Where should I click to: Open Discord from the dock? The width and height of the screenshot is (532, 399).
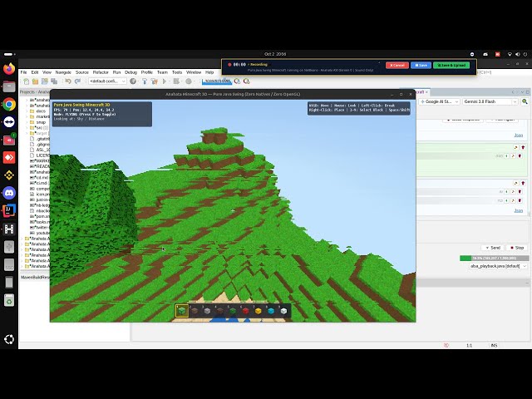click(x=9, y=193)
